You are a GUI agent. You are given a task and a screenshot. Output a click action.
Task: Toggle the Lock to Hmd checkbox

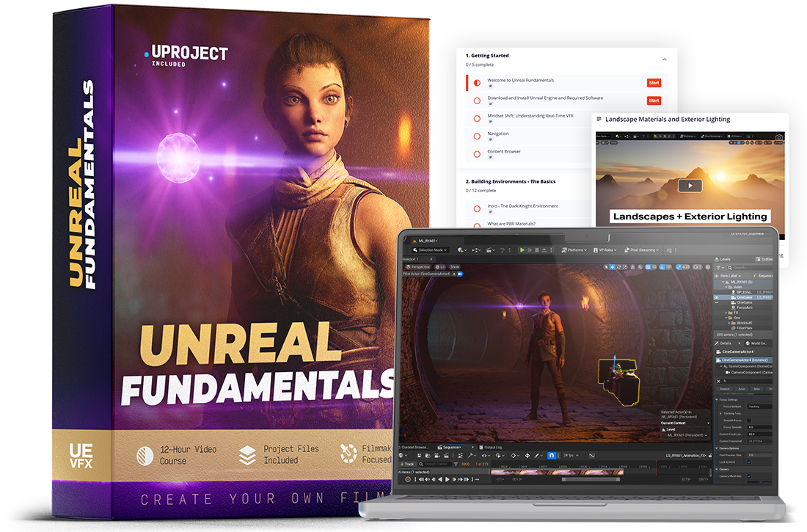tap(749, 462)
